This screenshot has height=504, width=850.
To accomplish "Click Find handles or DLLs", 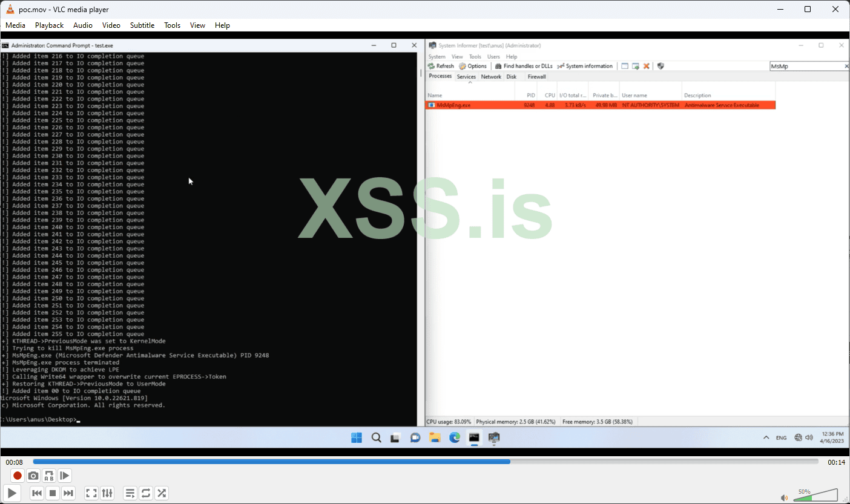I will click(x=524, y=66).
